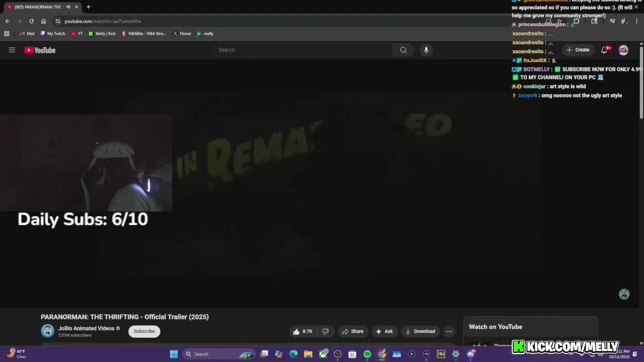This screenshot has height=362, width=644.
Task: Open Xbox app from the taskbar
Action: pyautogui.click(x=323, y=354)
